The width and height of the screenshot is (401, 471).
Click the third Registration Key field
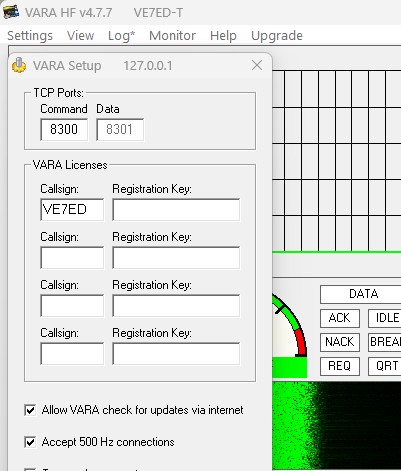[x=176, y=306]
